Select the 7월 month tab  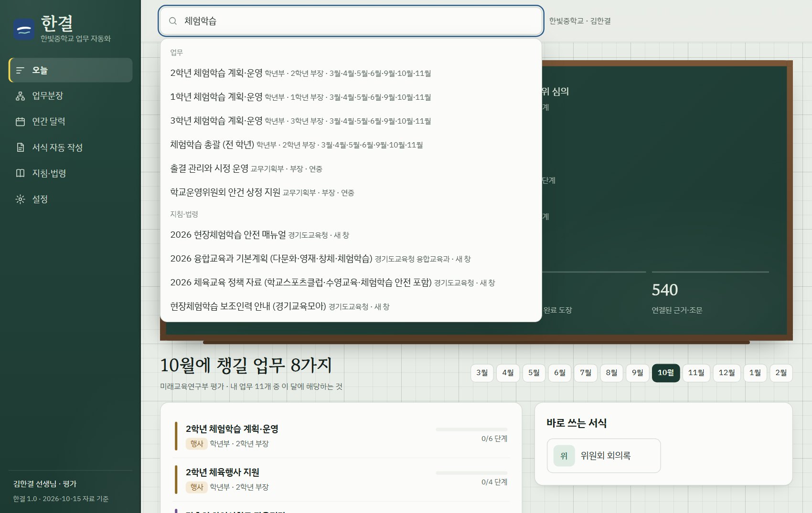(x=586, y=373)
